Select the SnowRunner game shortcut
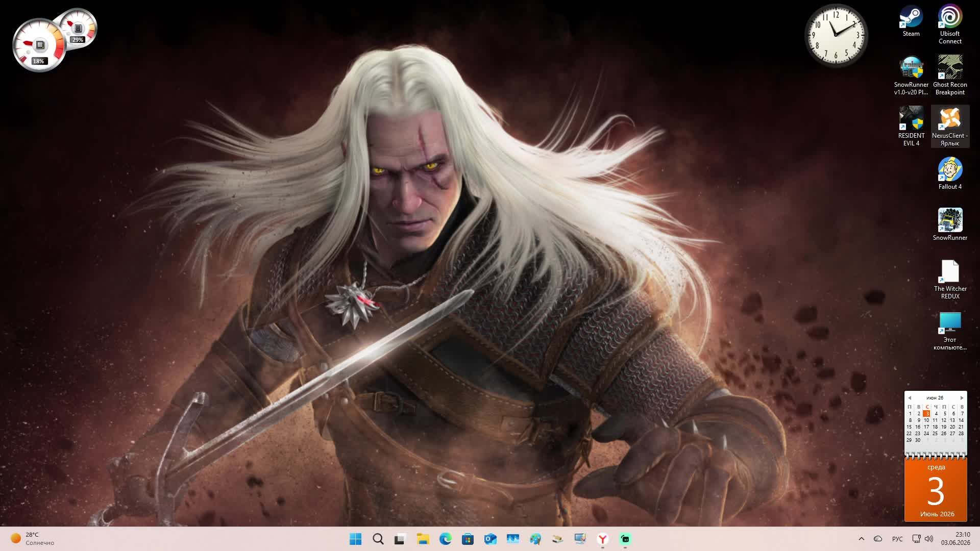The width and height of the screenshot is (980, 551). coord(950,224)
